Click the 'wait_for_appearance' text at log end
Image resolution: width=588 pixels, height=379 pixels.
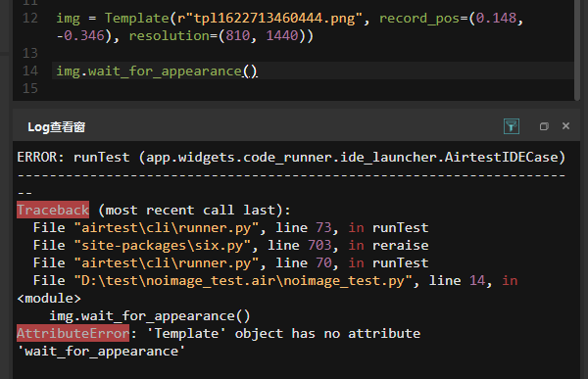pos(101,351)
